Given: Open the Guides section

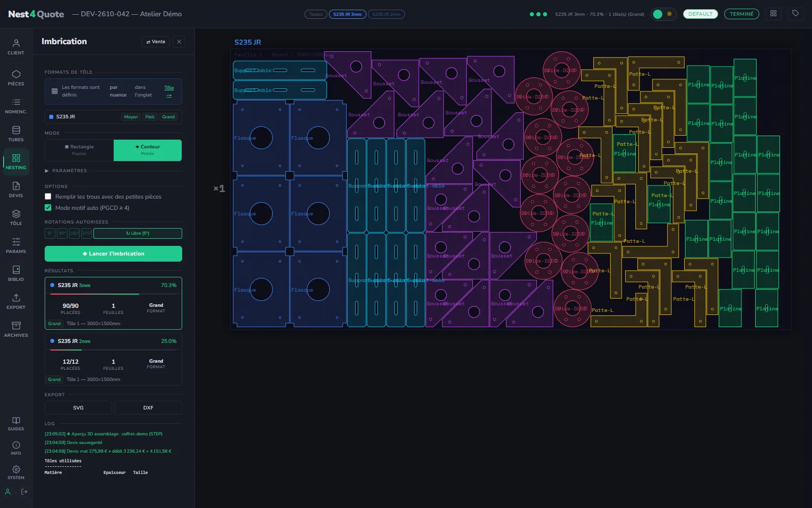Looking at the screenshot, I should [16, 423].
